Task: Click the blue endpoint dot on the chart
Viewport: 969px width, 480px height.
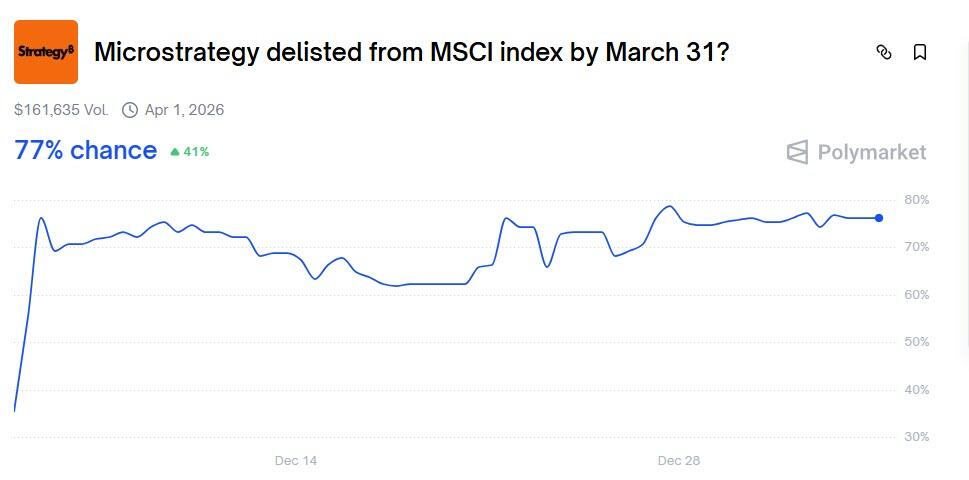Action: [879, 218]
